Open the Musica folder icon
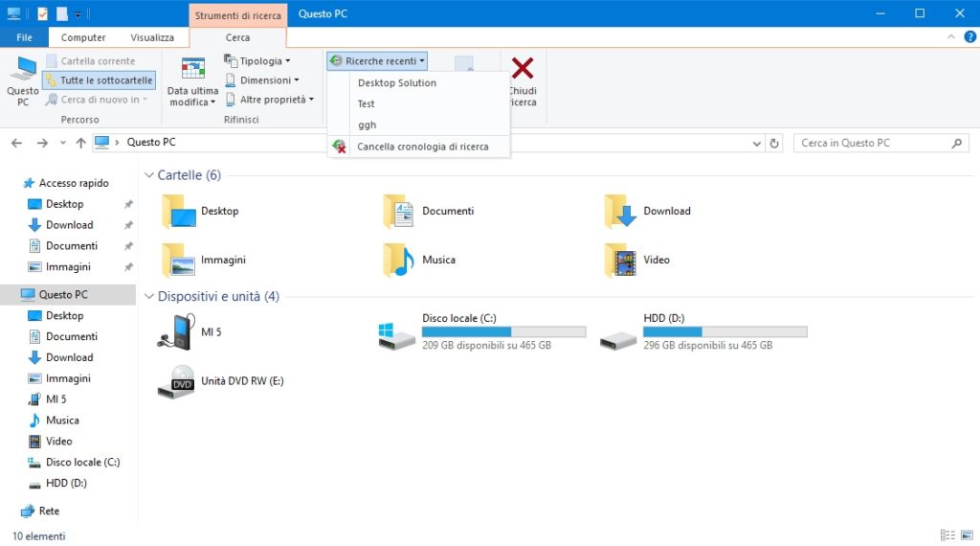The image size is (980, 546). [x=398, y=260]
